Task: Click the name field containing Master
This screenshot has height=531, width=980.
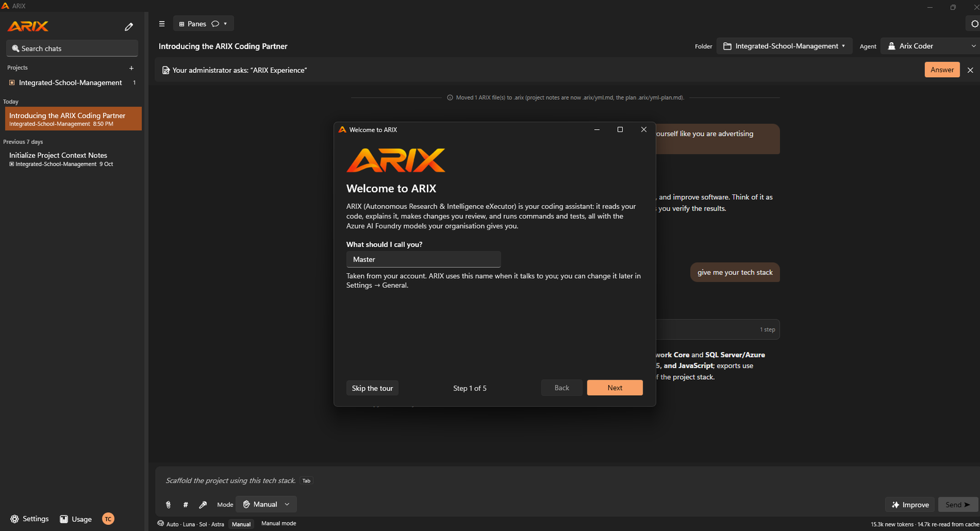Action: 423,260
